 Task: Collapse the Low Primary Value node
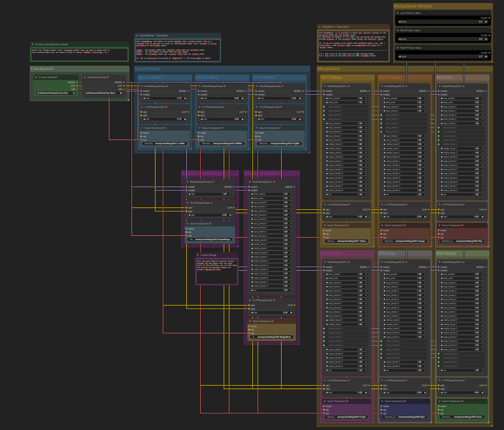[398, 13]
